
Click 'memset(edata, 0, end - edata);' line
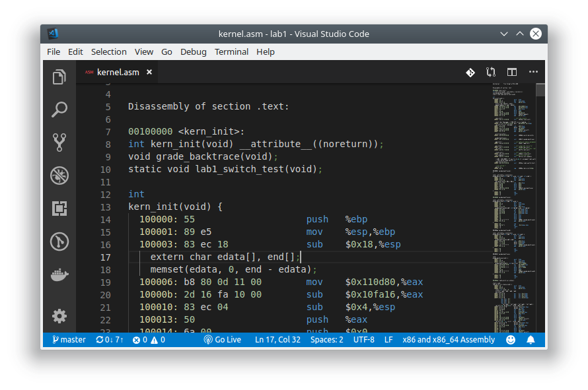[x=234, y=269]
